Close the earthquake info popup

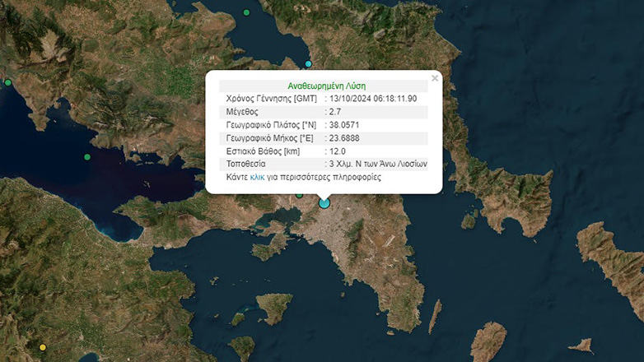435,78
